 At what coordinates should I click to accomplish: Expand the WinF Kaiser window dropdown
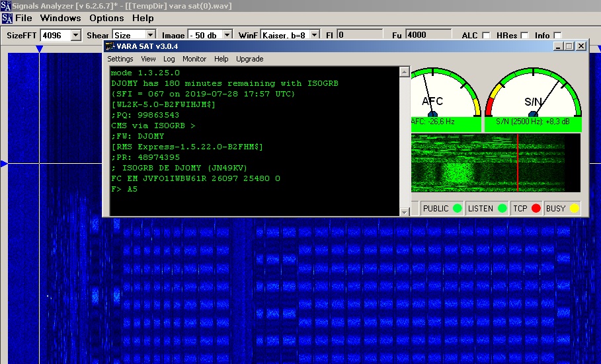pos(315,35)
